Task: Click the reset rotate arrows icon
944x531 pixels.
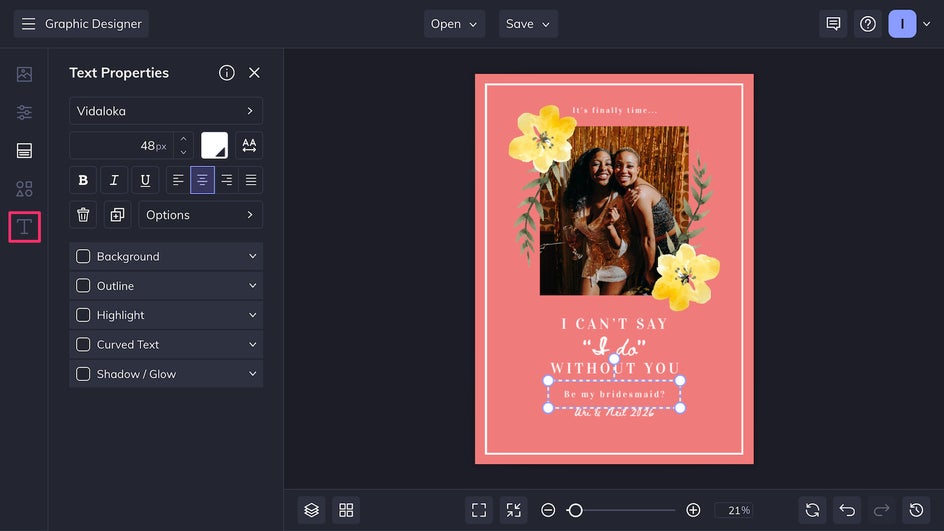Action: (x=812, y=511)
